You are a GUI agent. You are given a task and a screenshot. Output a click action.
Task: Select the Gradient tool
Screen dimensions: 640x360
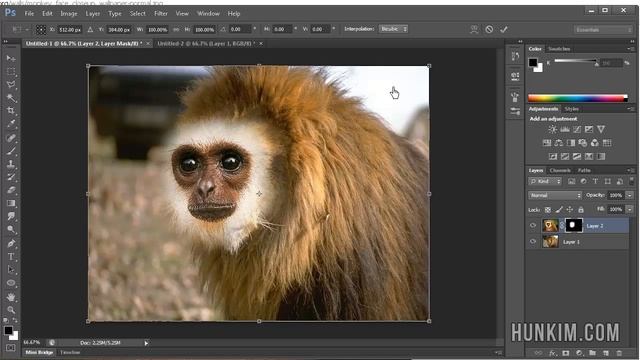pos(11,203)
